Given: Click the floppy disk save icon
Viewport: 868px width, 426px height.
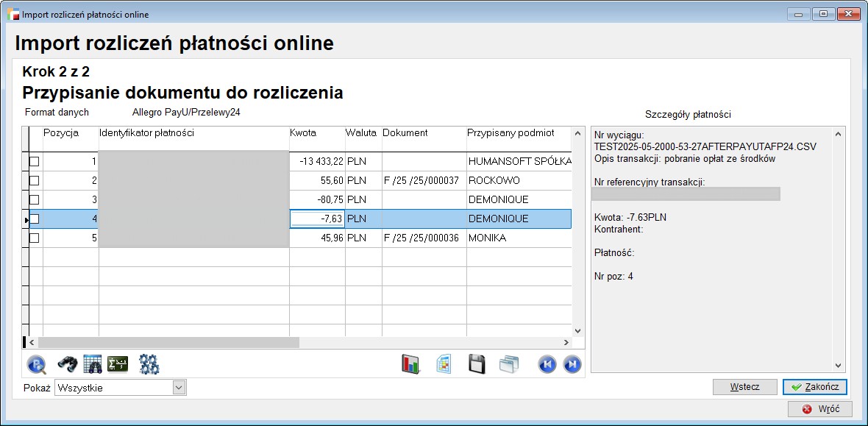Looking at the screenshot, I should click(x=477, y=364).
